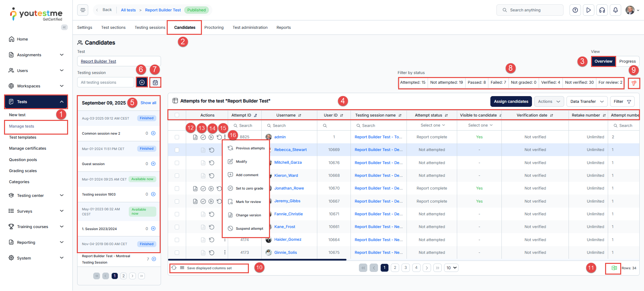Click the red clear-filter funnel icon
The height and width of the screenshot is (291, 644).
(634, 83)
